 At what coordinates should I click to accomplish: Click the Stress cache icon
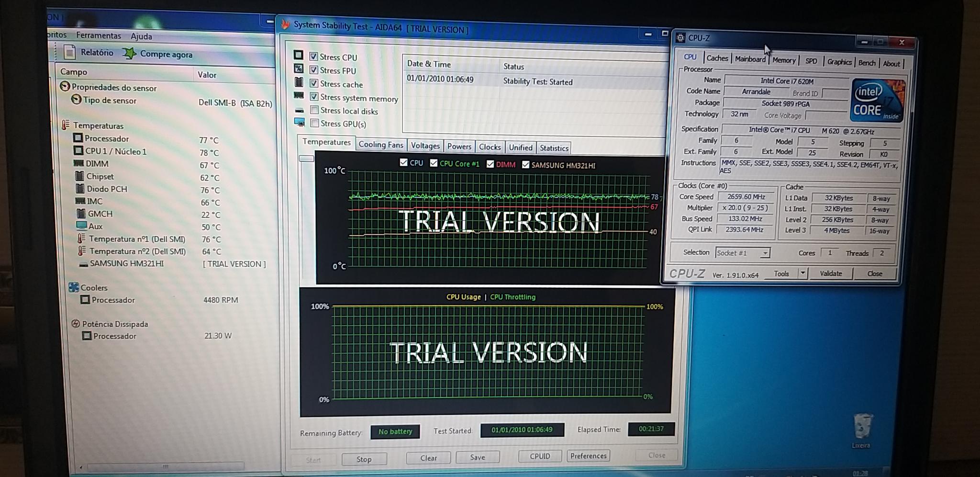[299, 82]
